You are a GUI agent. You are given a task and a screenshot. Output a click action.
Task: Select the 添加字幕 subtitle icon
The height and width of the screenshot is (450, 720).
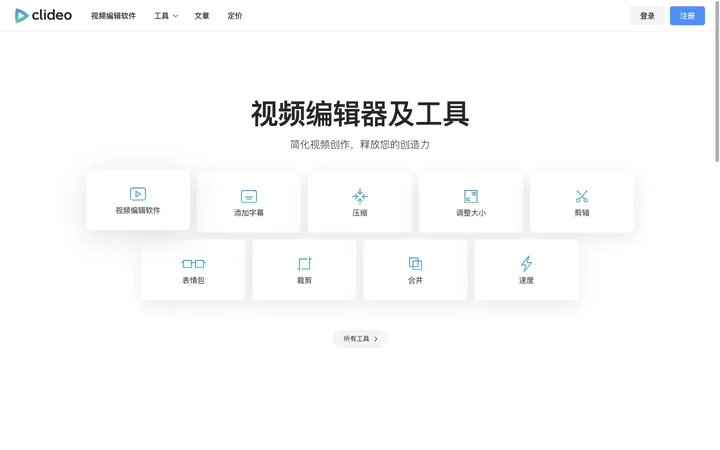[249, 197]
